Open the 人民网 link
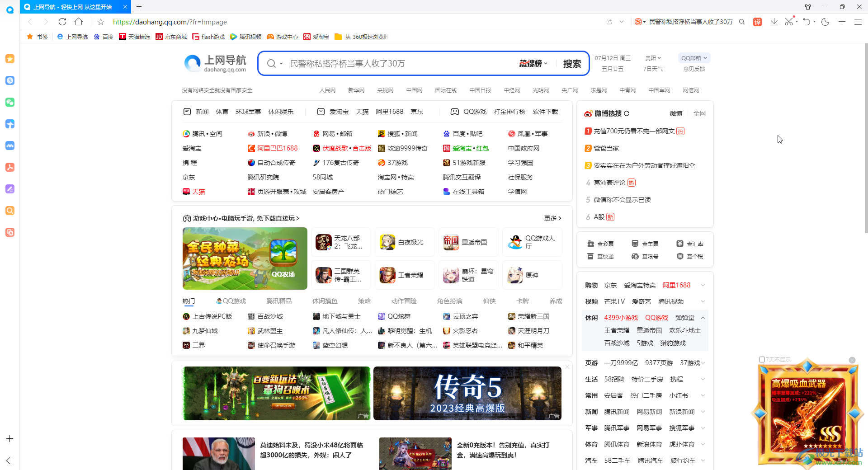The image size is (868, 470). coord(327,90)
